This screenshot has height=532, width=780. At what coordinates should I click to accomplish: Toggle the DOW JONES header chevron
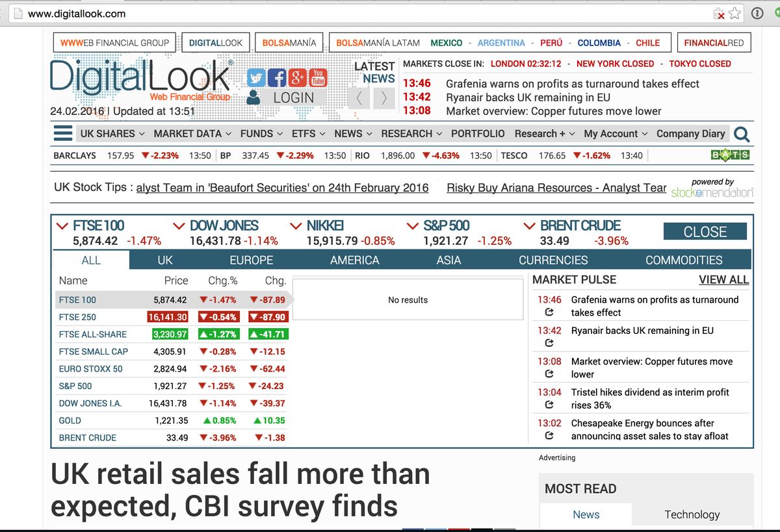pyautogui.click(x=179, y=226)
